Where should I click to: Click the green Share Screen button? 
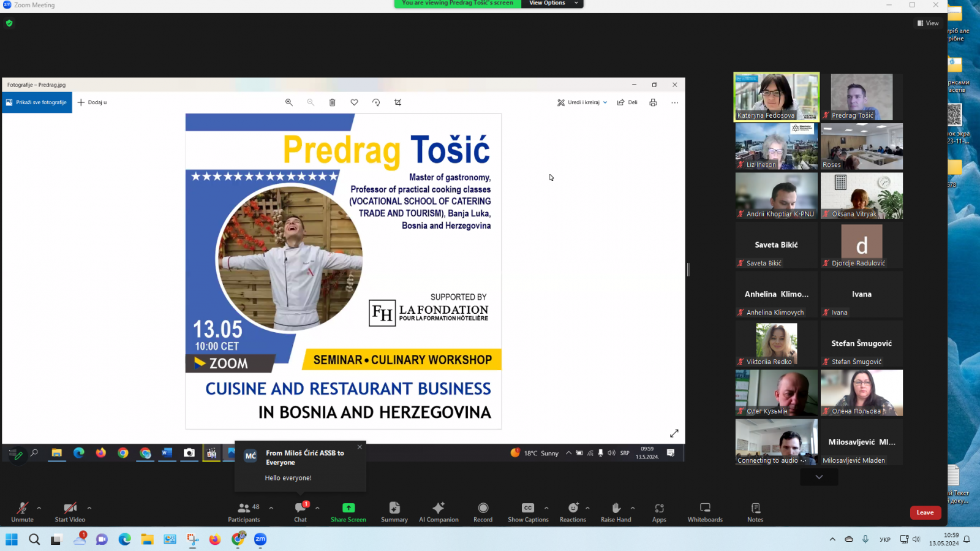pos(349,512)
